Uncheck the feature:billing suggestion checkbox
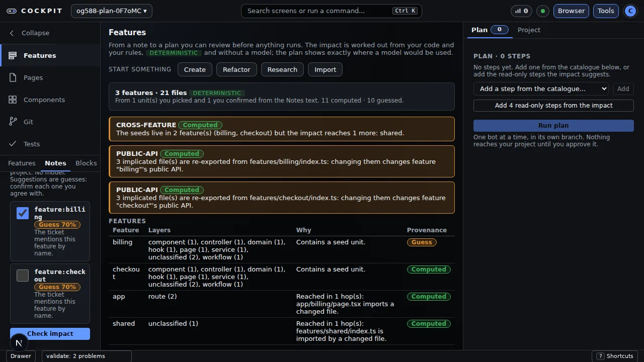The image size is (644, 362). pyautogui.click(x=23, y=213)
